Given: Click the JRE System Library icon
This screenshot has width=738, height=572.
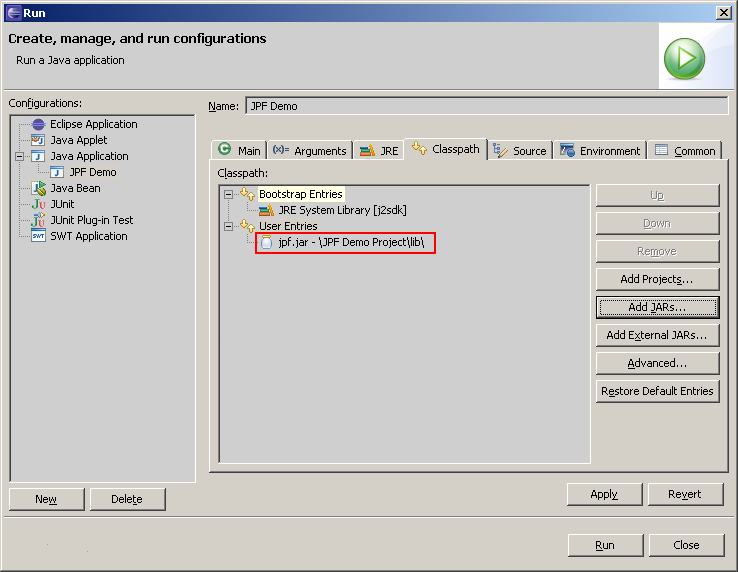Looking at the screenshot, I should (x=266, y=210).
